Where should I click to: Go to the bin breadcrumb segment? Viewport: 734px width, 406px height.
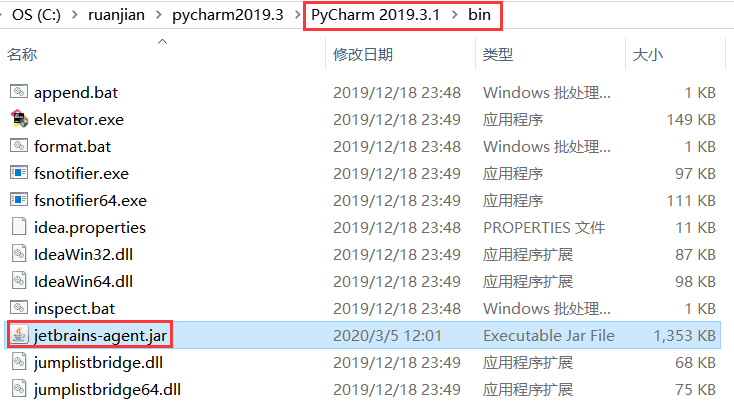[x=479, y=15]
